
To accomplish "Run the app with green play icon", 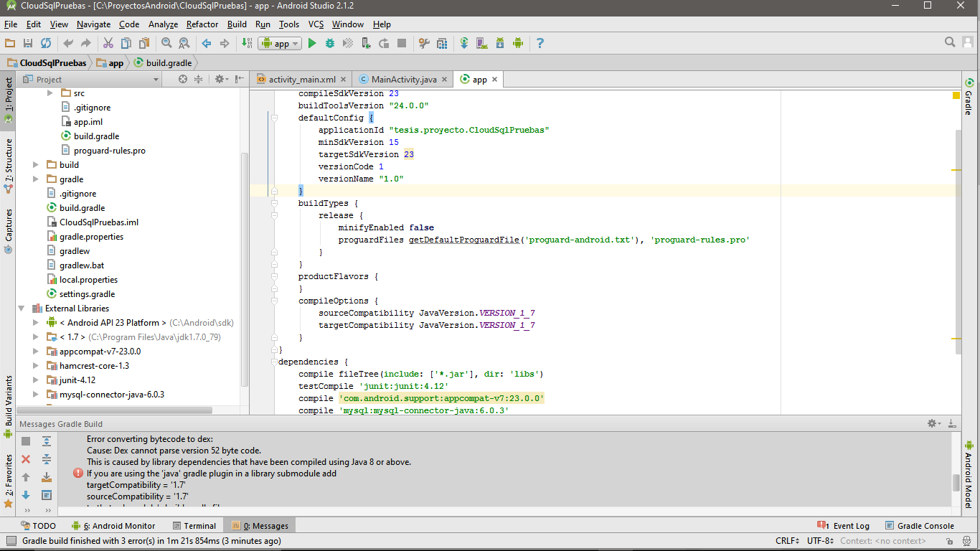I will 312,43.
